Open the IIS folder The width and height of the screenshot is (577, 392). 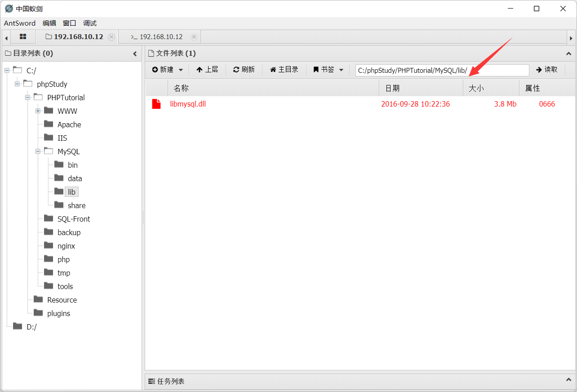tap(56, 138)
